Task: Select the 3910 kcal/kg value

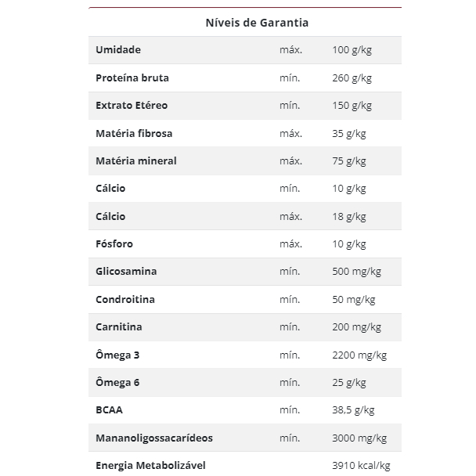Action: tap(361, 466)
